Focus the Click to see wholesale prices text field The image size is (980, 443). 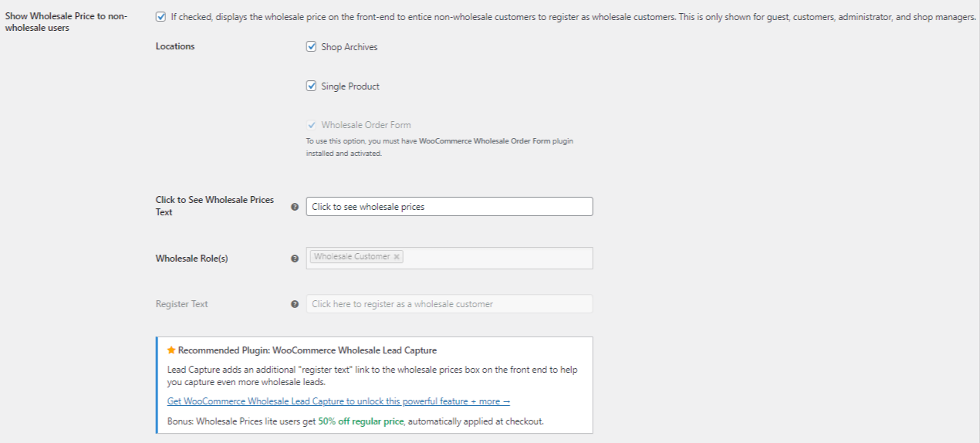click(x=449, y=207)
